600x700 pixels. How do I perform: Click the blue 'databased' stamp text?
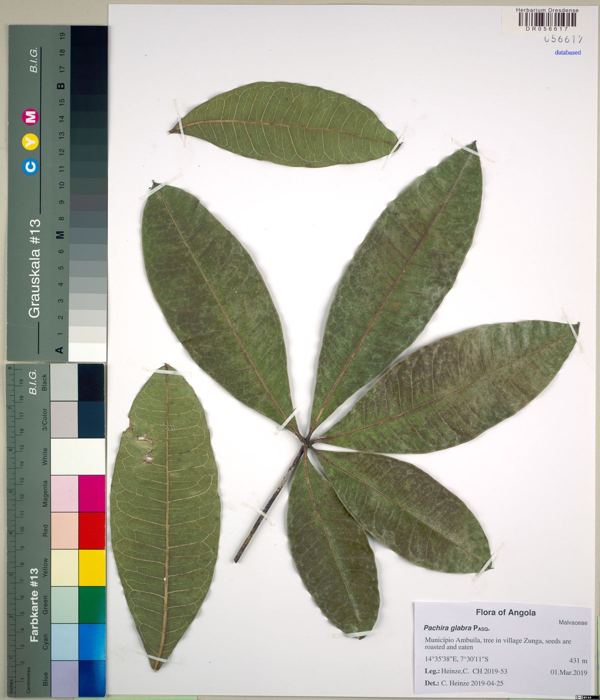pos(567,52)
